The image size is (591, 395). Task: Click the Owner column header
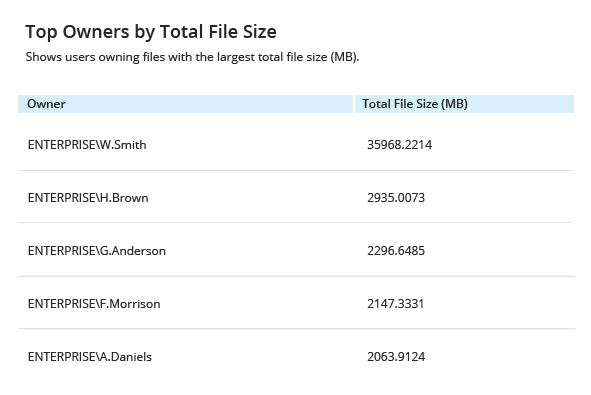point(185,104)
